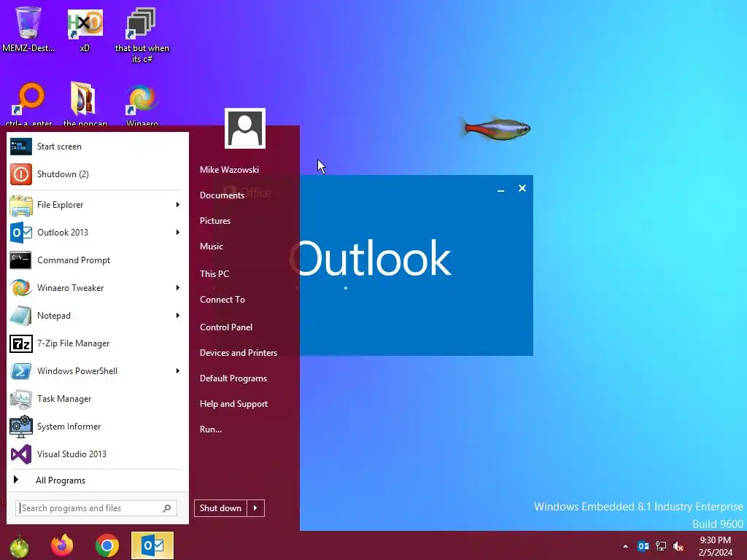Open the Run... dialog
Image resolution: width=747 pixels, height=560 pixels.
[x=211, y=429]
